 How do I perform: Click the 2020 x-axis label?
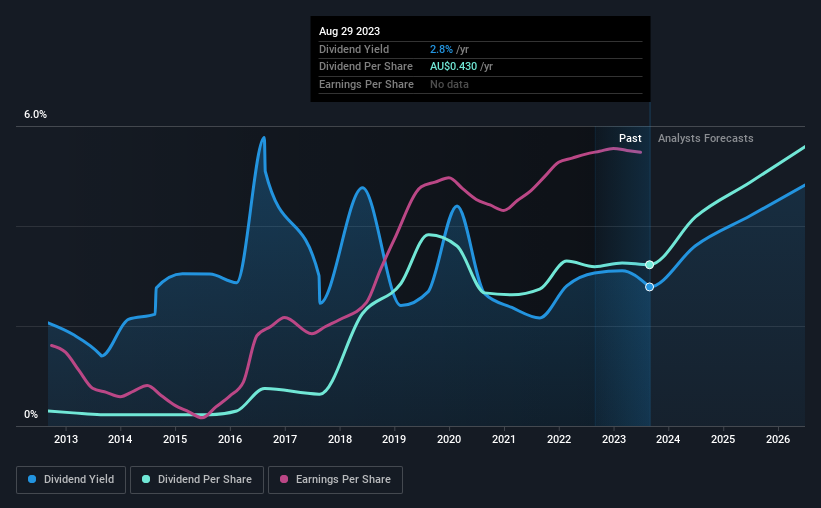[x=449, y=439]
